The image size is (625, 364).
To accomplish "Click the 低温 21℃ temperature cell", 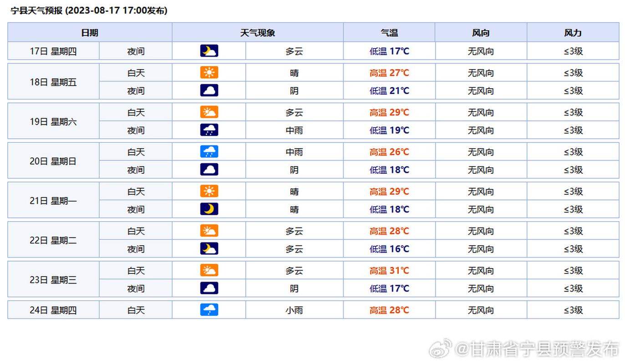I will (389, 91).
